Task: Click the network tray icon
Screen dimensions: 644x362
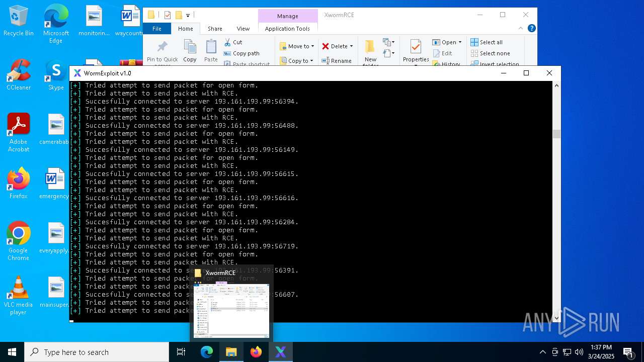Action: pos(567,352)
